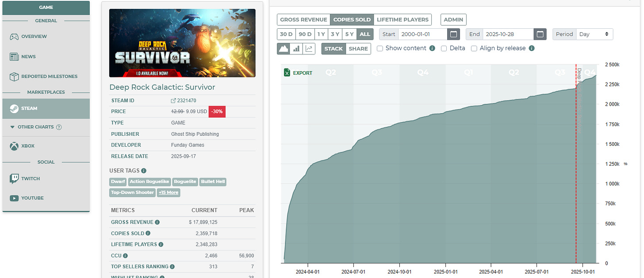Image resolution: width=644 pixels, height=278 pixels.
Task: Click the Export Excel button
Action: click(298, 73)
